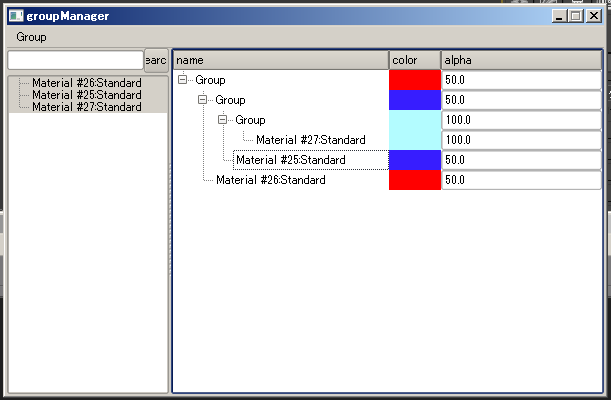Select Material #26:Standard in left list
The height and width of the screenshot is (400, 611).
[87, 83]
